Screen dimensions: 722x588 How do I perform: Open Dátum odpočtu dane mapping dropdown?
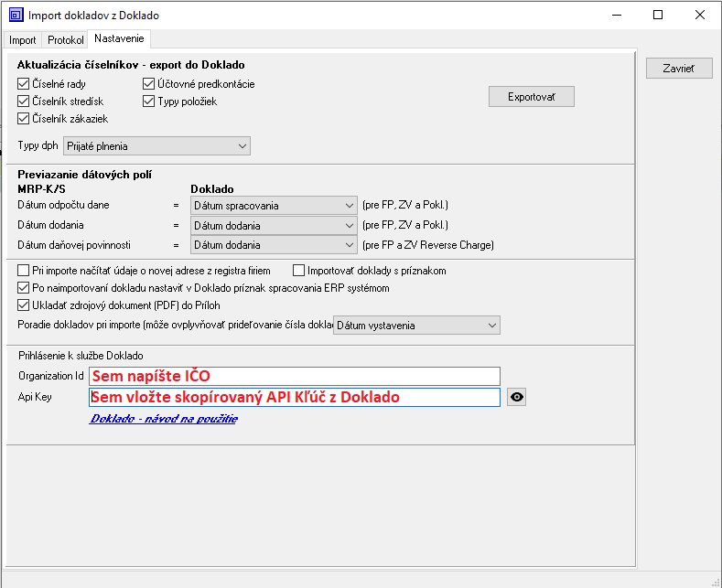(x=274, y=206)
